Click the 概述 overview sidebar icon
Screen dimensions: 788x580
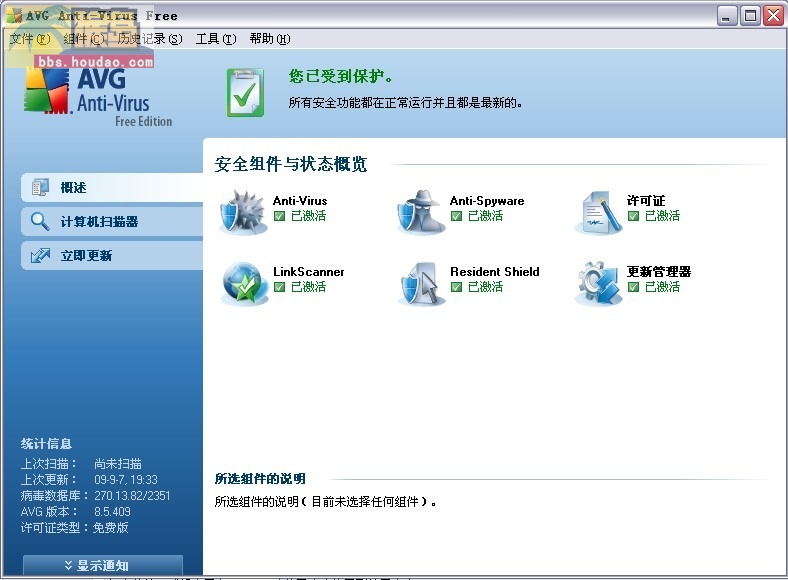tap(40, 187)
